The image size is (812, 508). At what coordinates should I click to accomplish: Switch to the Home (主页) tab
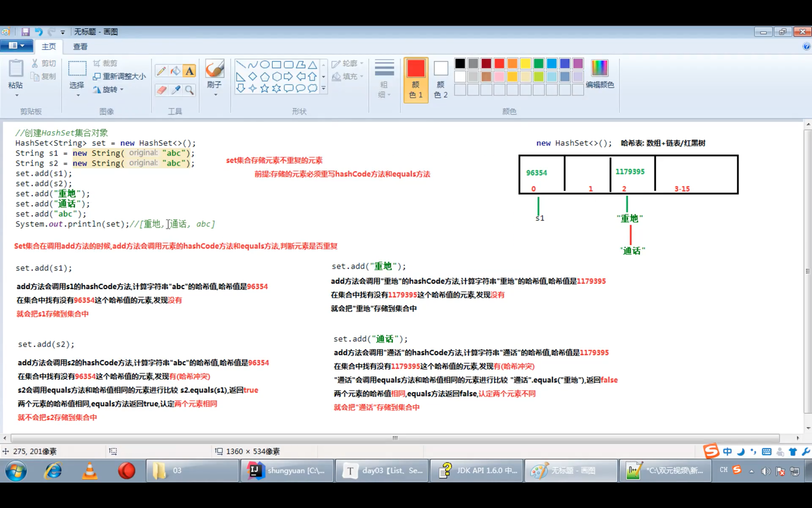click(x=49, y=46)
